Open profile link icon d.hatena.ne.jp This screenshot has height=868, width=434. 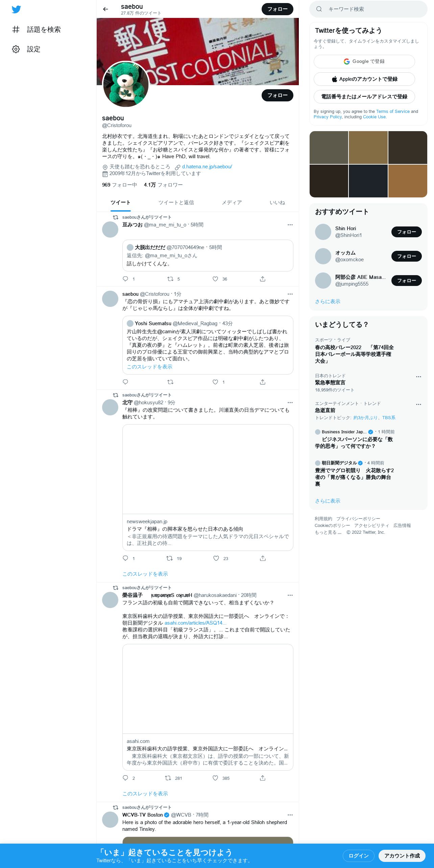177,167
